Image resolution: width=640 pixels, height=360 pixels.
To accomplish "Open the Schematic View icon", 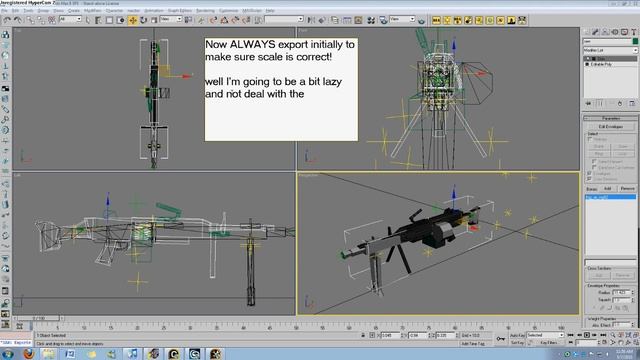I will coord(358,20).
